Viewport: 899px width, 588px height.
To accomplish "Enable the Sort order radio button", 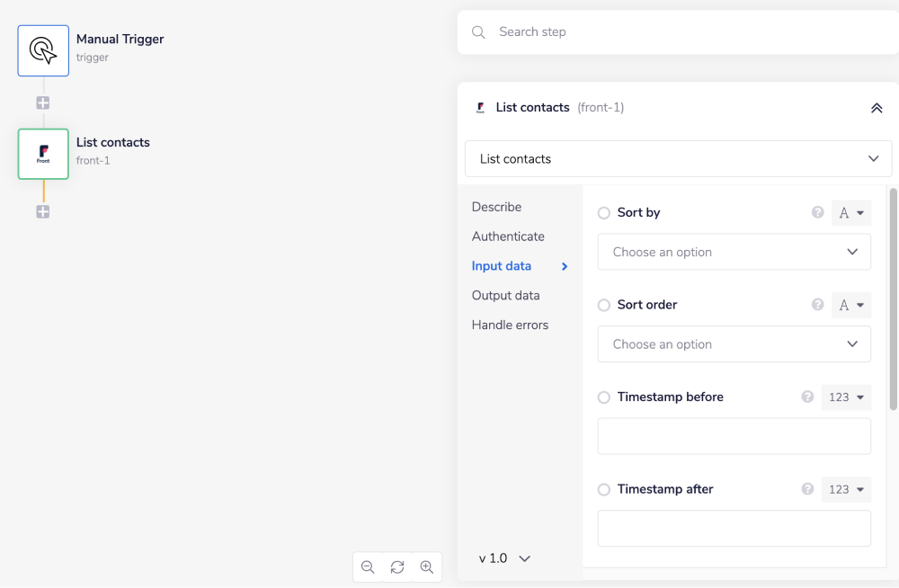I will pyautogui.click(x=604, y=305).
